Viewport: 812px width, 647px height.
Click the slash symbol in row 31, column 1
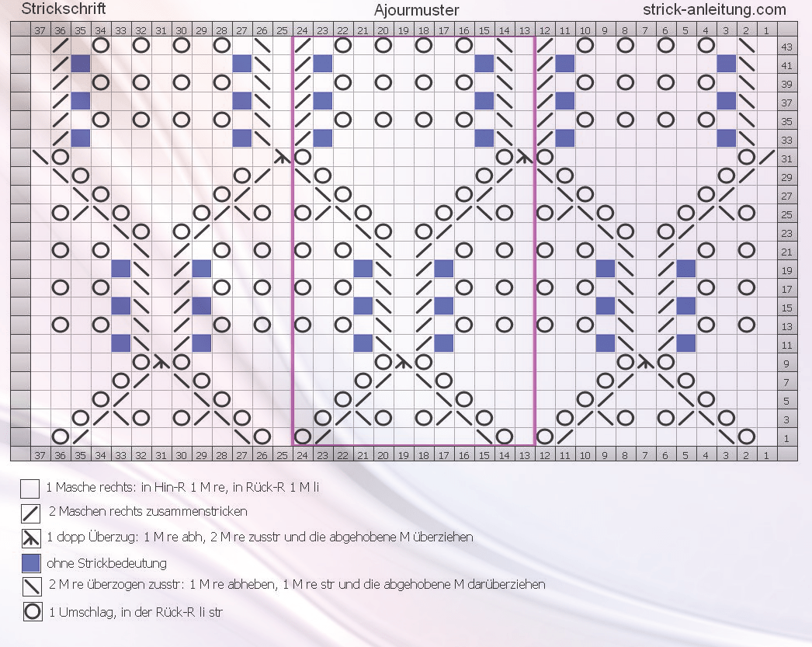[x=766, y=157]
